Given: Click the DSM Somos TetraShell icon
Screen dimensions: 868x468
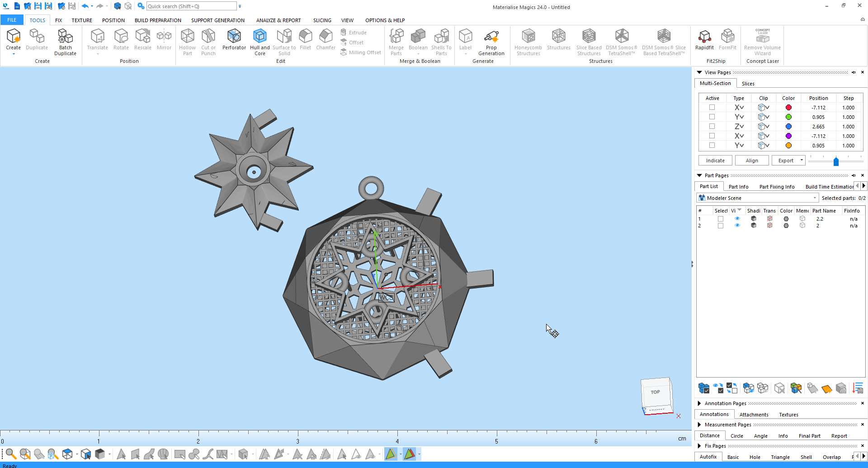Looking at the screenshot, I should pos(622,36).
